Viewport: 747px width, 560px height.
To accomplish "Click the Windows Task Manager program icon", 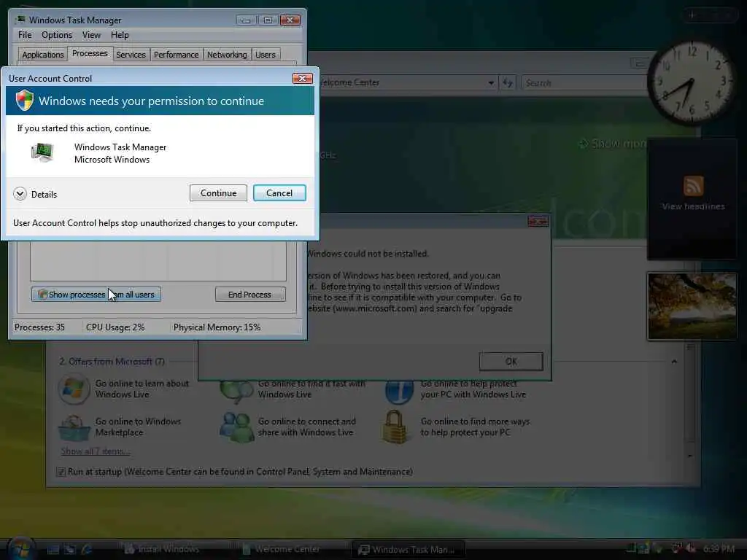I will click(43, 153).
